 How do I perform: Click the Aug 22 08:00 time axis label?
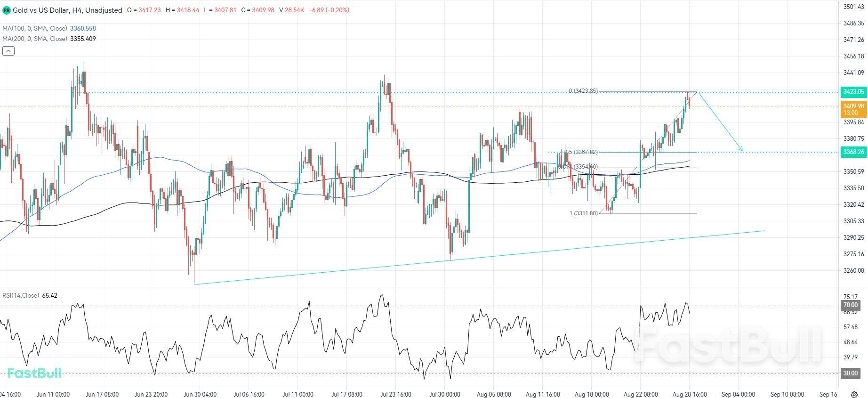click(641, 395)
